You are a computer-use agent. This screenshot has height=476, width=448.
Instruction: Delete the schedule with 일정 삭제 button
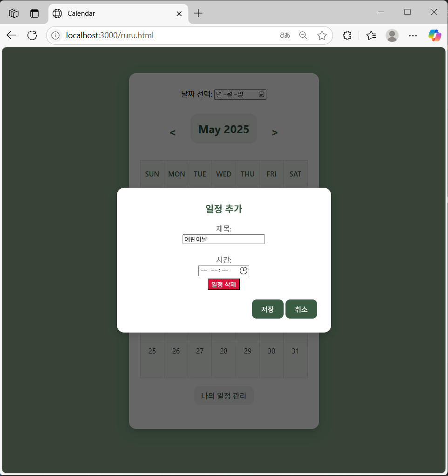[224, 285]
